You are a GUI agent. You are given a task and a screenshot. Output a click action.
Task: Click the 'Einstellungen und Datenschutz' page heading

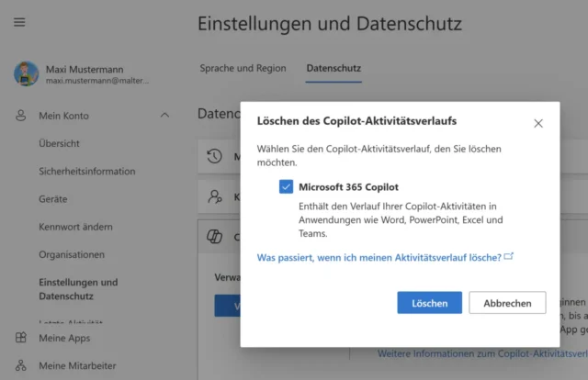(x=330, y=24)
